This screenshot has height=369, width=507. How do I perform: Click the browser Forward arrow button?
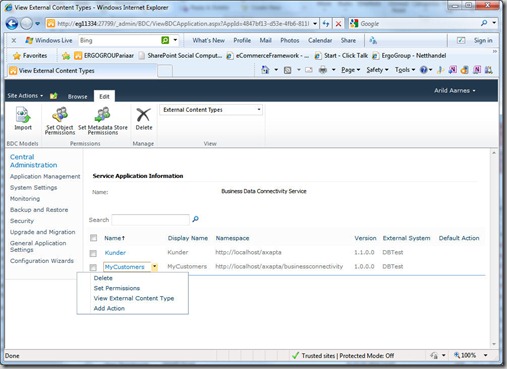pos(26,24)
